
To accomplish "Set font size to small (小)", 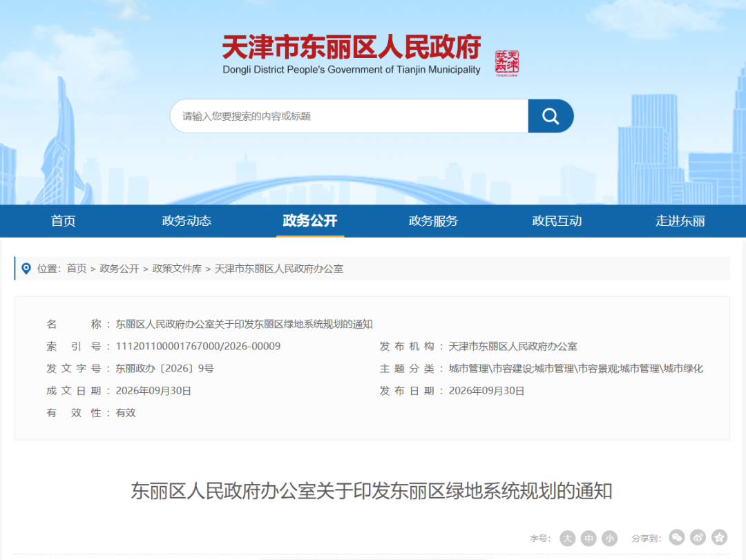I will click(x=609, y=538).
